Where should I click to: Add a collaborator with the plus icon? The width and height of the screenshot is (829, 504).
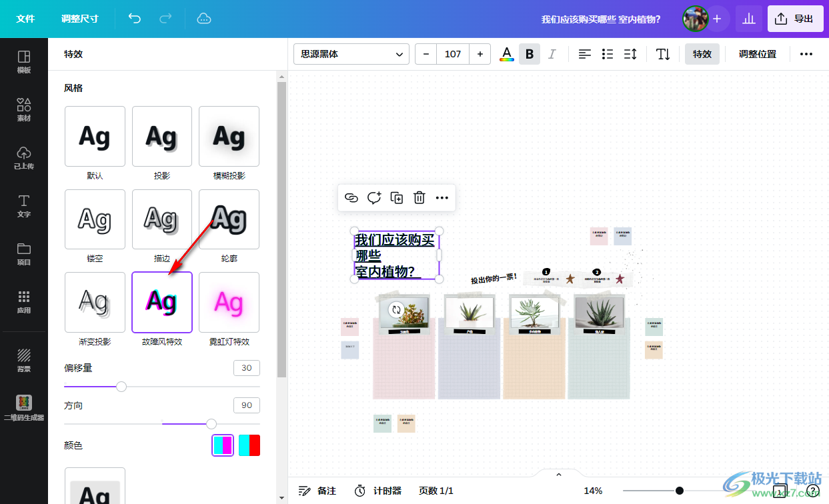click(x=717, y=19)
